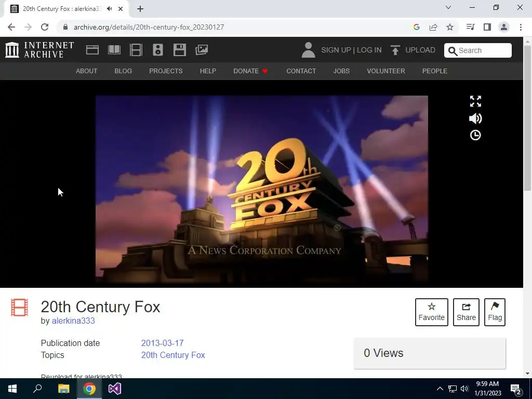The height and width of the screenshot is (399, 532).
Task: Open Visual Studio from taskbar
Action: (115, 389)
